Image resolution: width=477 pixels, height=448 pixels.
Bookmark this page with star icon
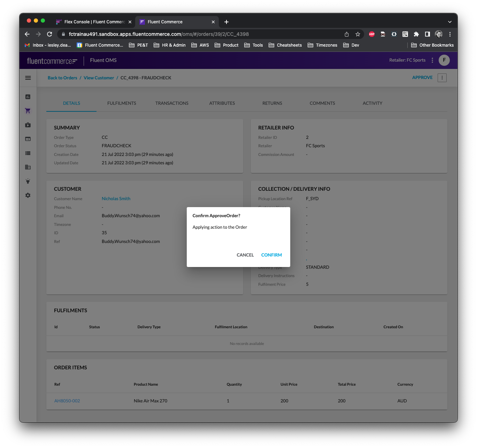pyautogui.click(x=358, y=34)
